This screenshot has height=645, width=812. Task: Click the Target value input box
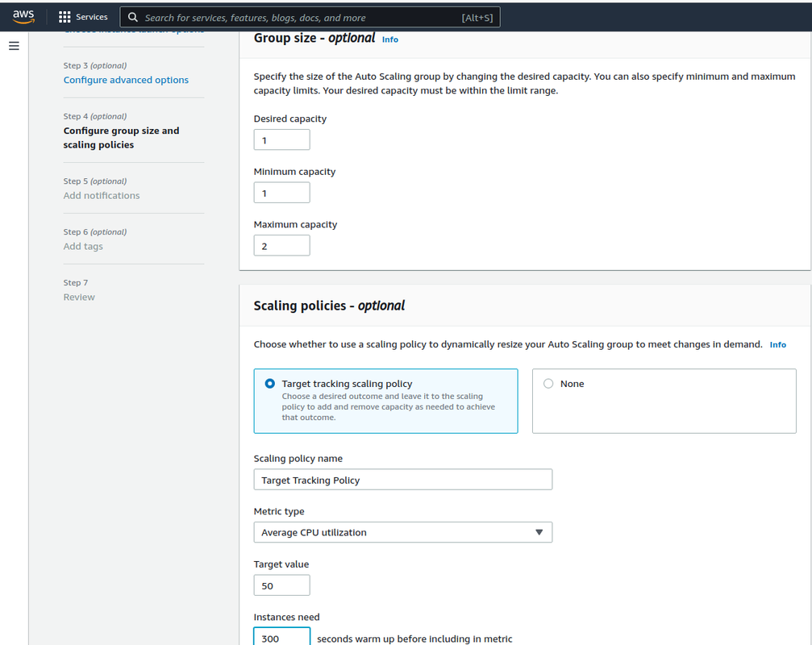tap(281, 585)
